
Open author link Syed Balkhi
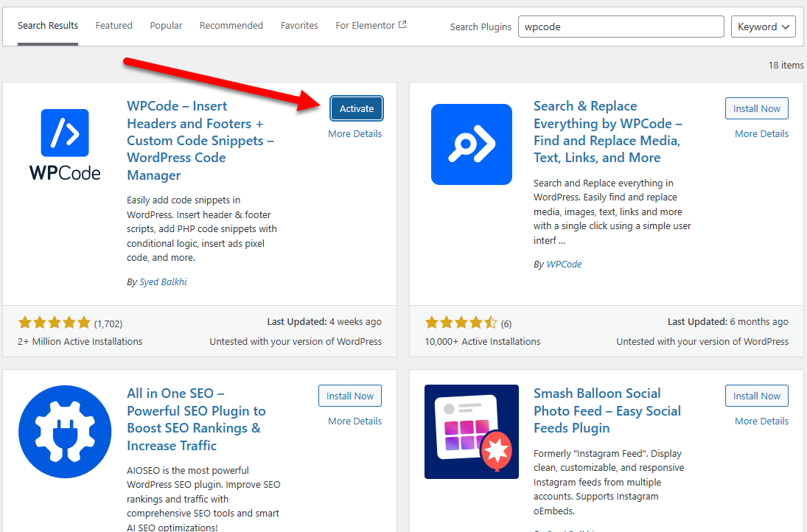[x=163, y=282]
